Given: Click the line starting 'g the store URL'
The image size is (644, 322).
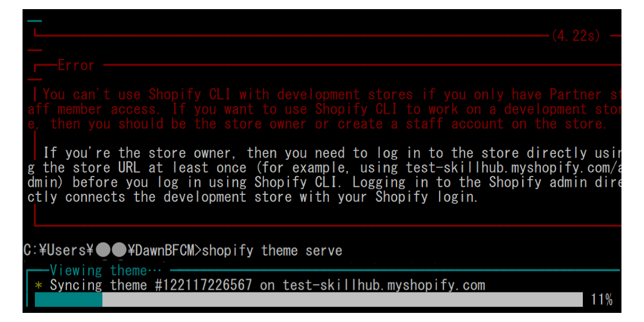Looking at the screenshot, I should pos(324,167).
